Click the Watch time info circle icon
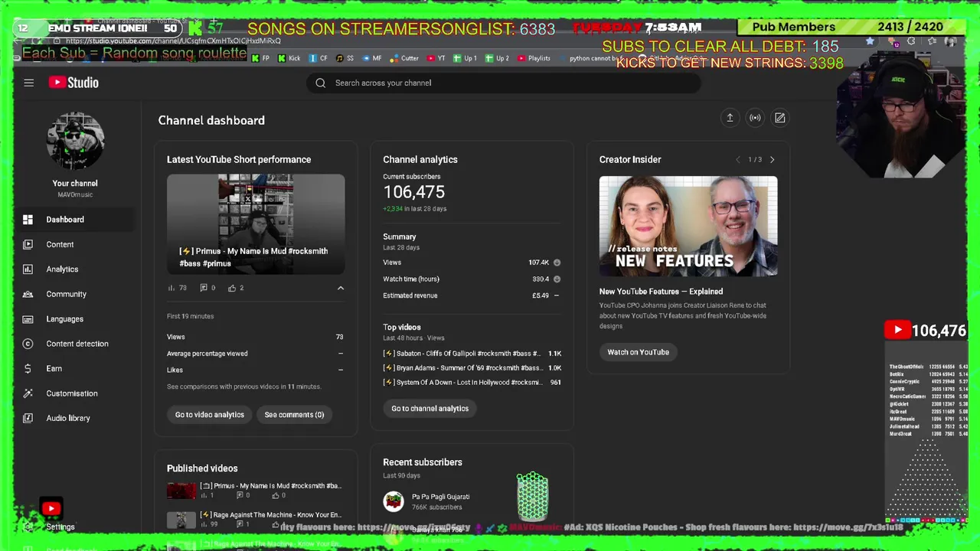The image size is (980, 551). [x=557, y=279]
